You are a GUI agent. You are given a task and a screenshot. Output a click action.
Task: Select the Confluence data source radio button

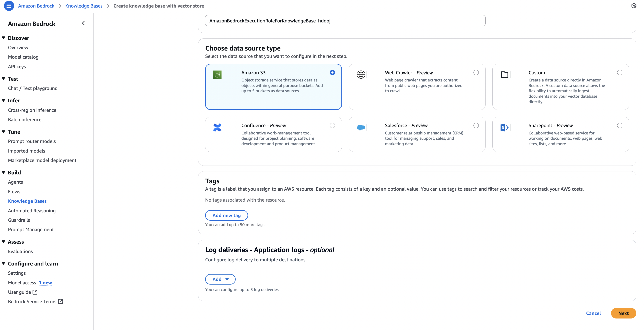point(332,126)
